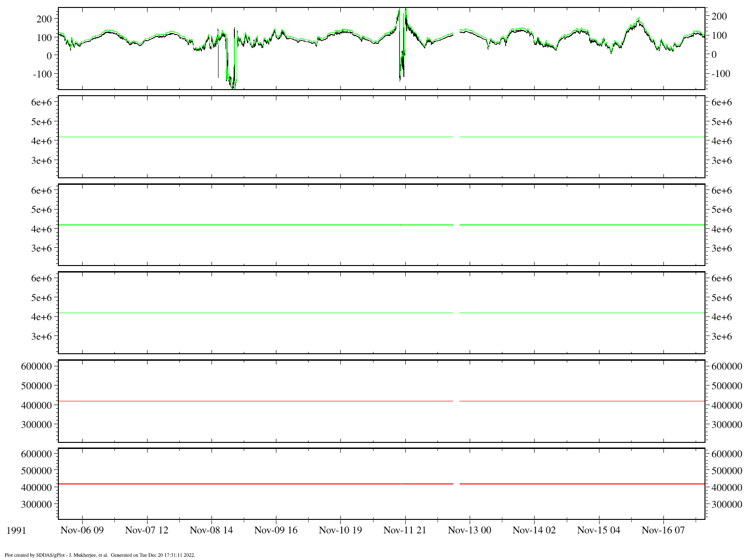Click '-100' on the top panel's left axis
Image resolution: width=747 pixels, height=560 pixels.
pyautogui.click(x=42, y=74)
